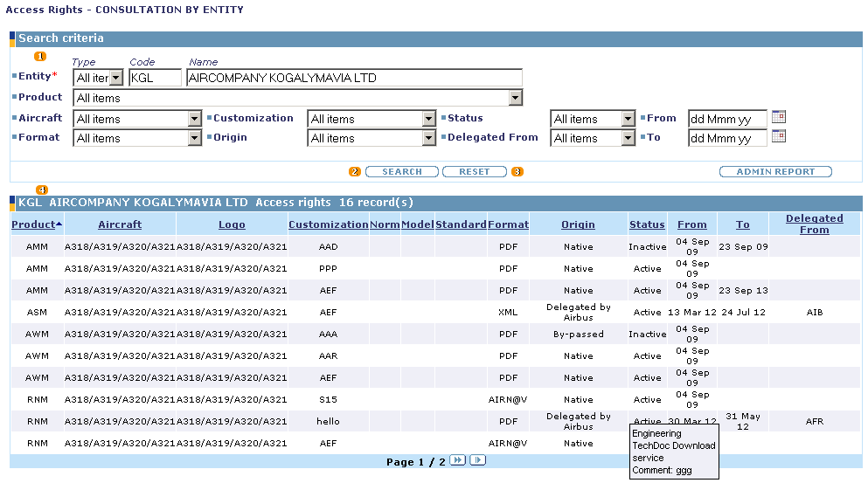Expand the Customization dropdown
This screenshot has height=483, width=868.
(429, 119)
